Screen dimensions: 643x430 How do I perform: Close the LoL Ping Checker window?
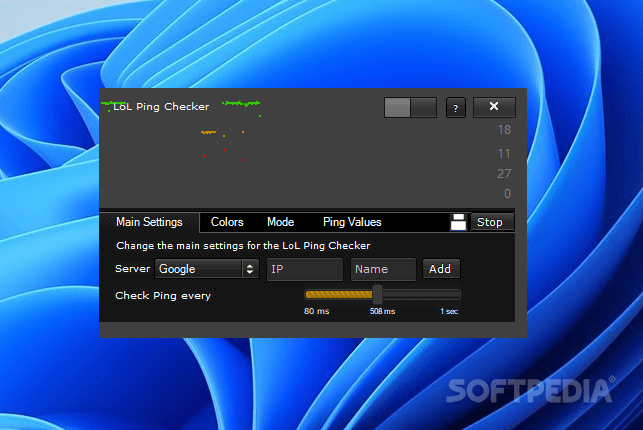coord(494,107)
